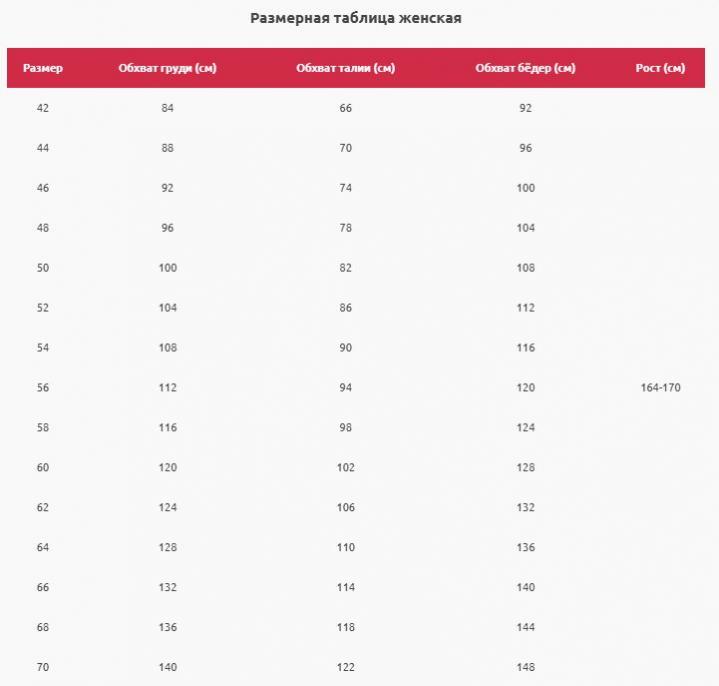This screenshot has height=686, width=719.
Task: Click the 'Размерная таблица женская' title
Action: [356, 18]
